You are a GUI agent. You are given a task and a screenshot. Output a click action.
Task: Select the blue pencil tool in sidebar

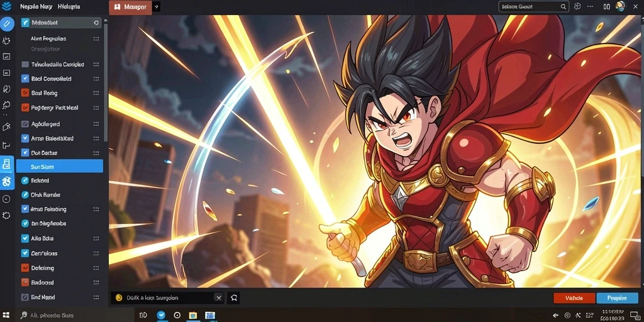[x=6, y=24]
